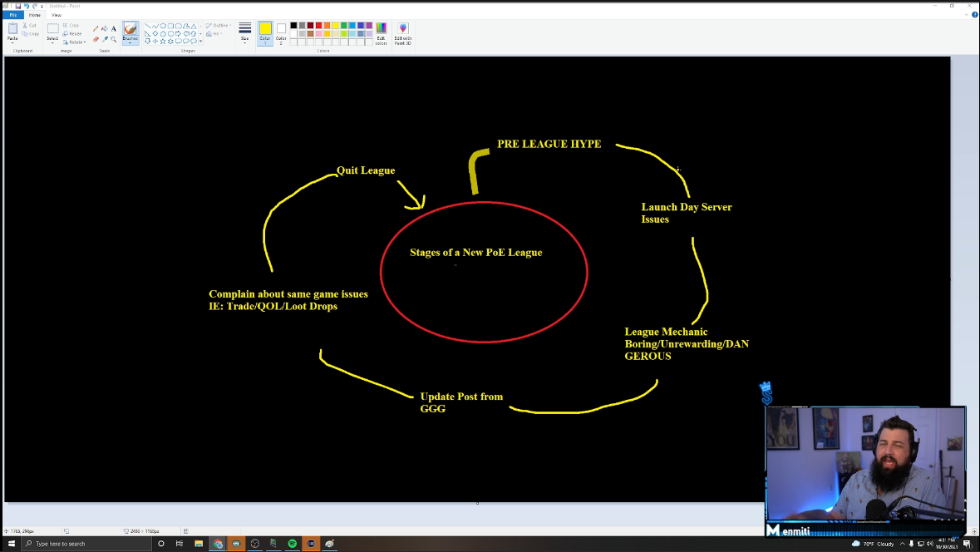Screen dimensions: 980x552
Task: Pick the Oval shape
Action: pyautogui.click(x=163, y=27)
